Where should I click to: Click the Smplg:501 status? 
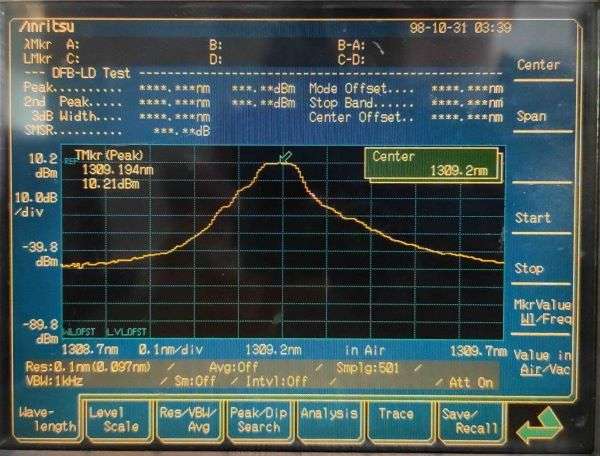point(367,368)
